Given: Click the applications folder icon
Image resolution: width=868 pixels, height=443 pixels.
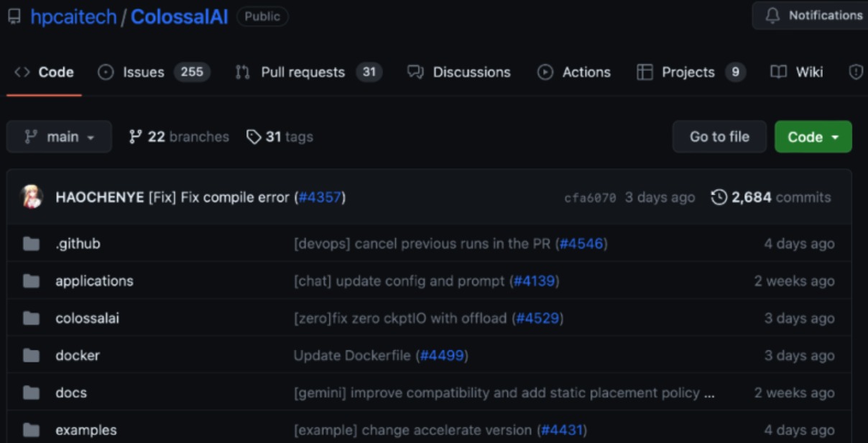Looking at the screenshot, I should [31, 280].
